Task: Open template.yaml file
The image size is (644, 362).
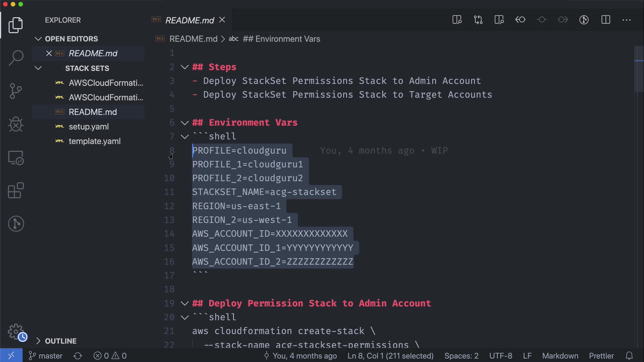Action: [x=95, y=141]
